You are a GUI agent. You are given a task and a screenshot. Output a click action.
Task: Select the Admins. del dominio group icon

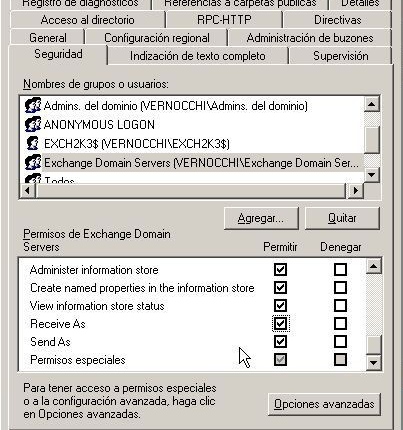coord(33,105)
